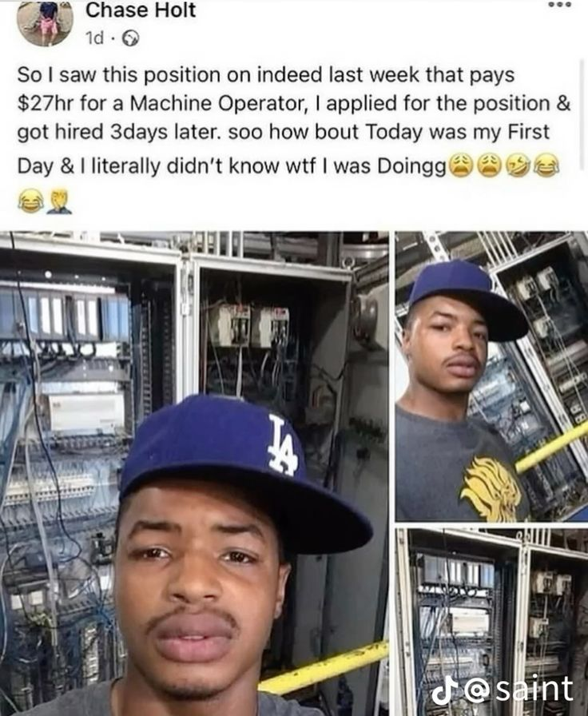The image size is (588, 716).
Task: Open the three-dot post options menu
Action: click(559, 4)
